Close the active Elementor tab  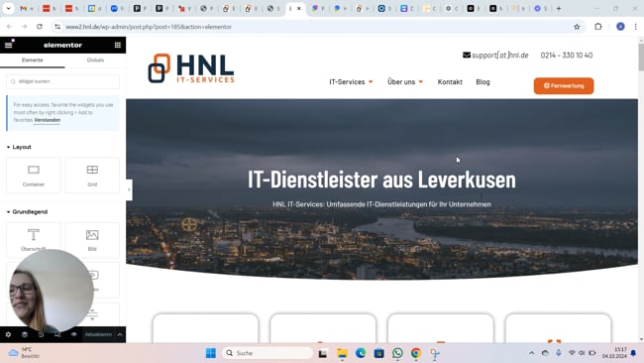299,8
